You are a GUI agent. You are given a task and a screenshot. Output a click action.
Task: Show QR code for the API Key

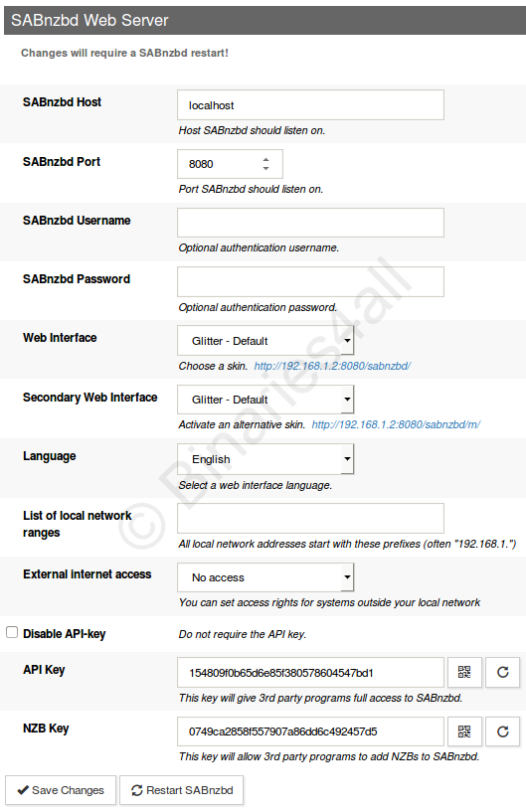(x=464, y=672)
